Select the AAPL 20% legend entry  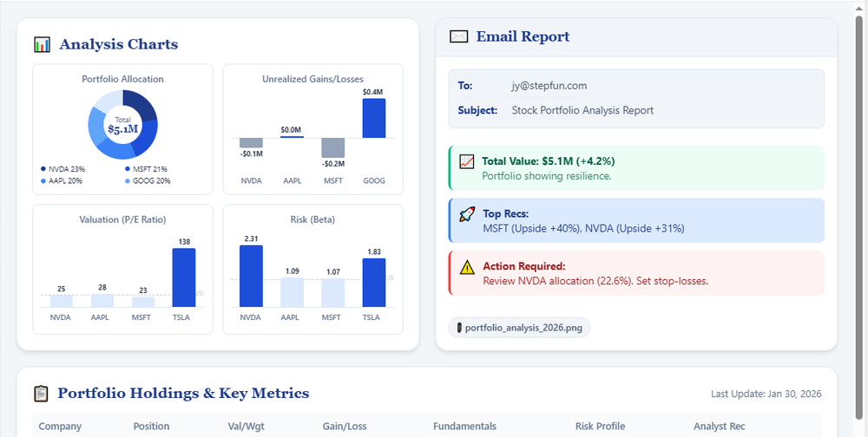point(62,181)
